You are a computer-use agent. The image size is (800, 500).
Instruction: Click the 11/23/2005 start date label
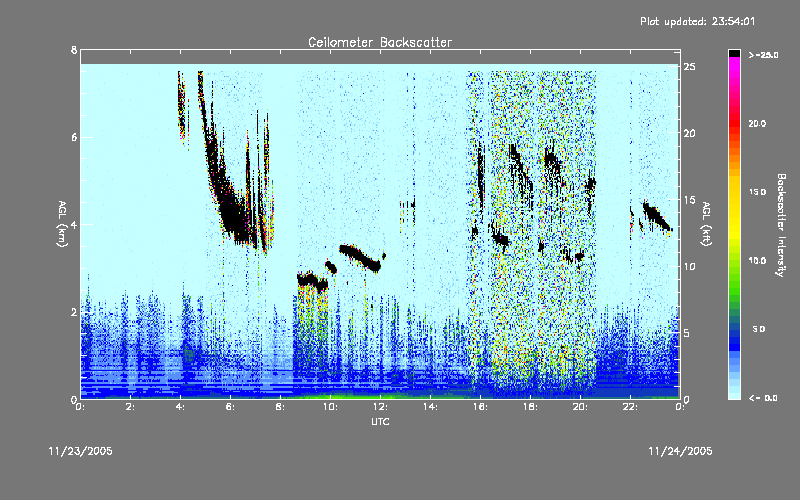[80, 451]
